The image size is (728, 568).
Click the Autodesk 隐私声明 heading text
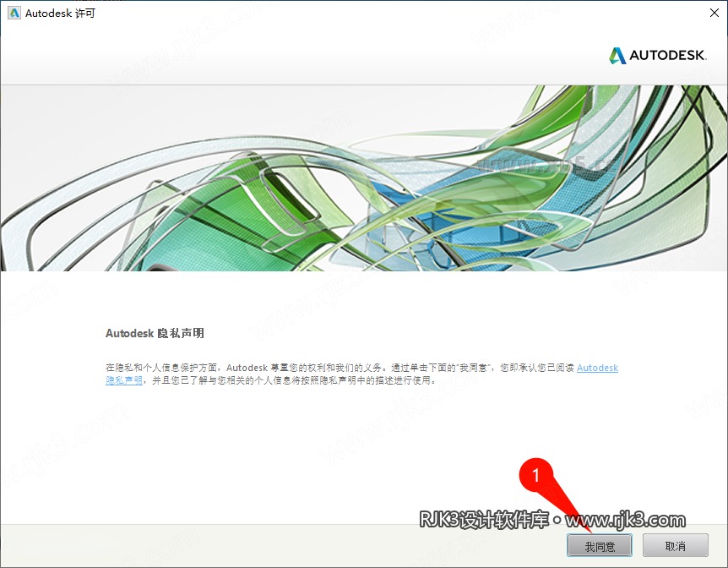(x=155, y=333)
